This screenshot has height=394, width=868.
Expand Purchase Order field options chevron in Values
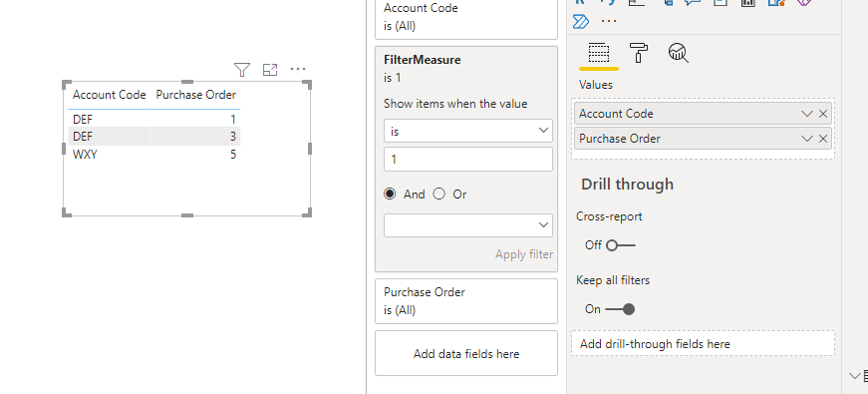(807, 139)
